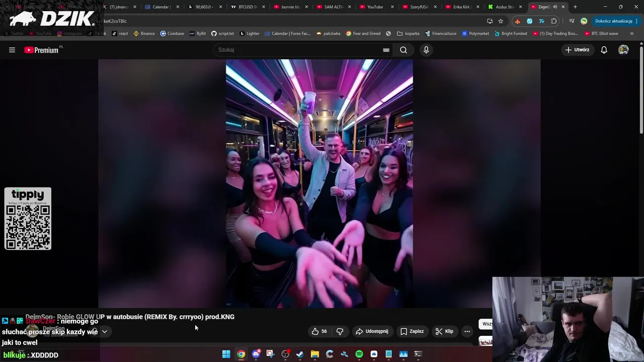Open the Polymarket bookmark
Image resolution: width=644 pixels, height=362 pixels.
(475, 34)
